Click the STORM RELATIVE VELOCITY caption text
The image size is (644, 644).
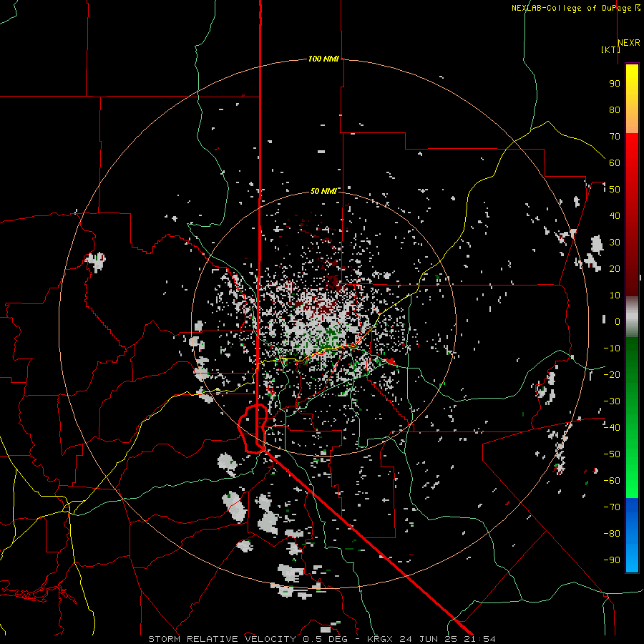click(x=222, y=639)
